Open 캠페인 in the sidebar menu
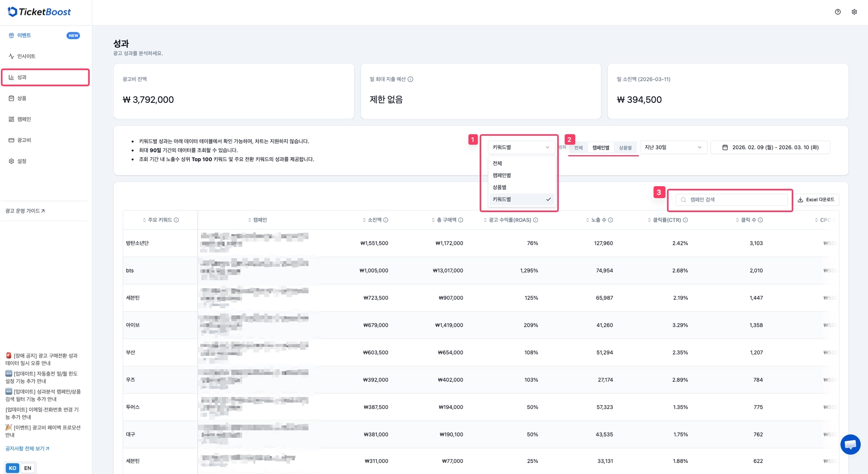Viewport: 868px width, 474px height. coord(24,119)
